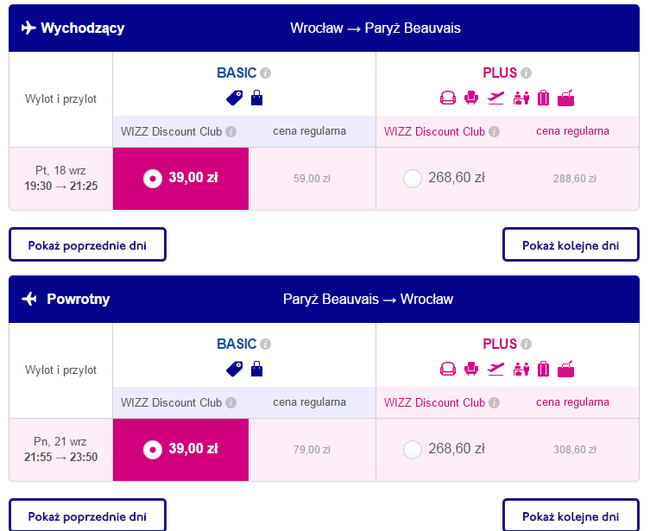The image size is (650, 531).
Task: Click the first seat selection icon in outbound PLUS
Action: point(448,98)
